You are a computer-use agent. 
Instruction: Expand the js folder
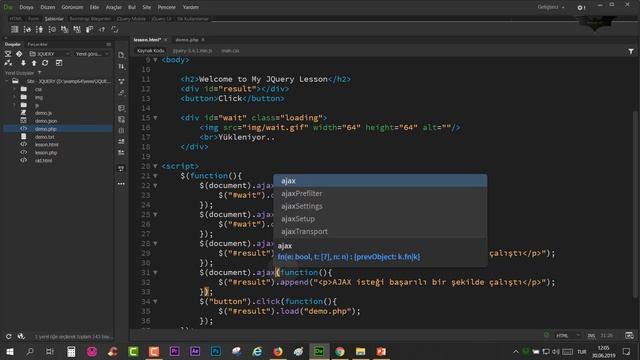click(15, 105)
